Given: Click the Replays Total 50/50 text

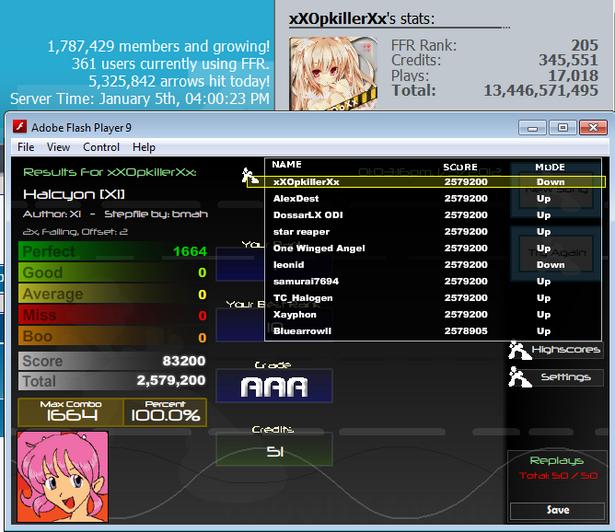Looking at the screenshot, I should (559, 476).
